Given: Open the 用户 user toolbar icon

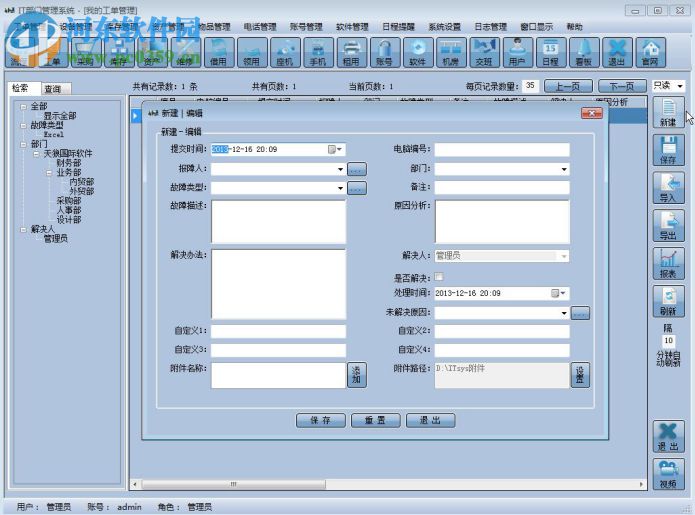Looking at the screenshot, I should (517, 53).
